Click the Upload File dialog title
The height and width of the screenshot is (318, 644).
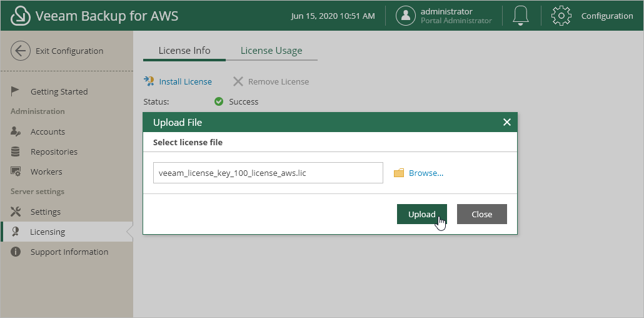(x=178, y=122)
